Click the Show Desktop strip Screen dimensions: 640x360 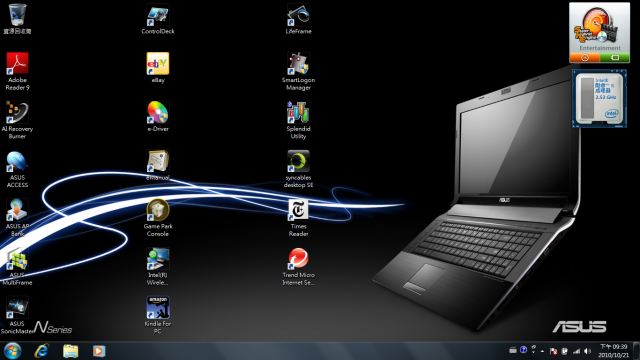pyautogui.click(x=636, y=351)
